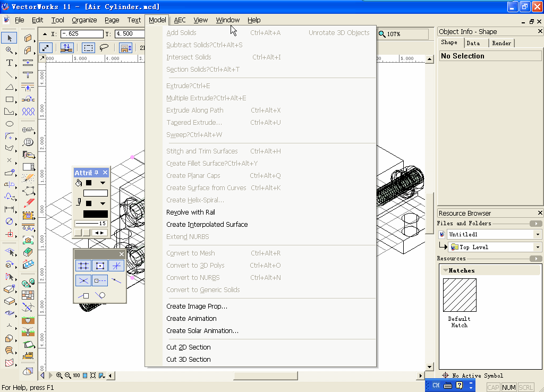
Task: Open the Top Level folder dropdown
Action: click(x=538, y=247)
